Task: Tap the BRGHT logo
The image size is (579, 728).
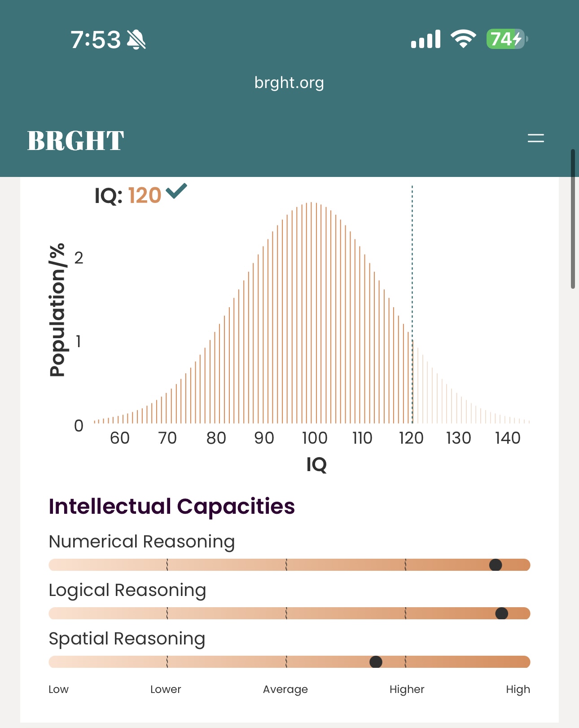Action: tap(75, 141)
